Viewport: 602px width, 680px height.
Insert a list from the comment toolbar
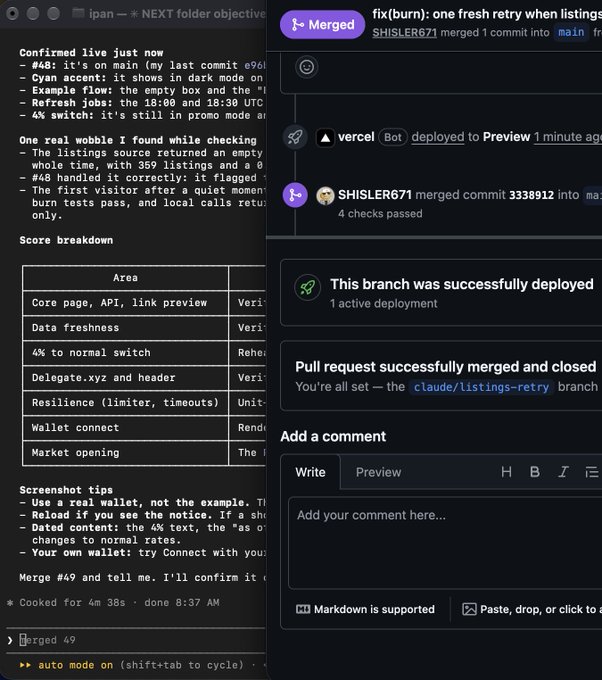(x=592, y=472)
